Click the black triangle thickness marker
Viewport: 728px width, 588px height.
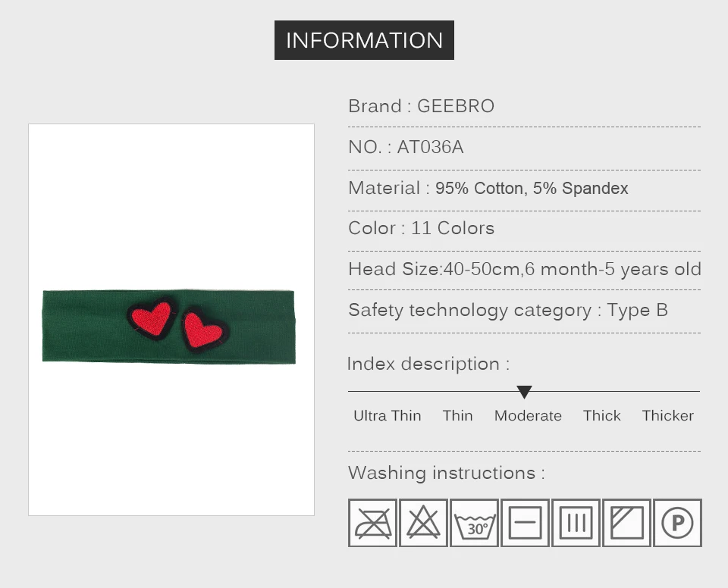[524, 393]
